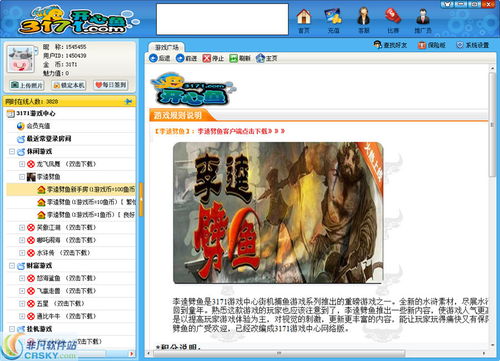500x361 pixels.
Task: Click the 刷新 refresh green button
Action: point(240,58)
